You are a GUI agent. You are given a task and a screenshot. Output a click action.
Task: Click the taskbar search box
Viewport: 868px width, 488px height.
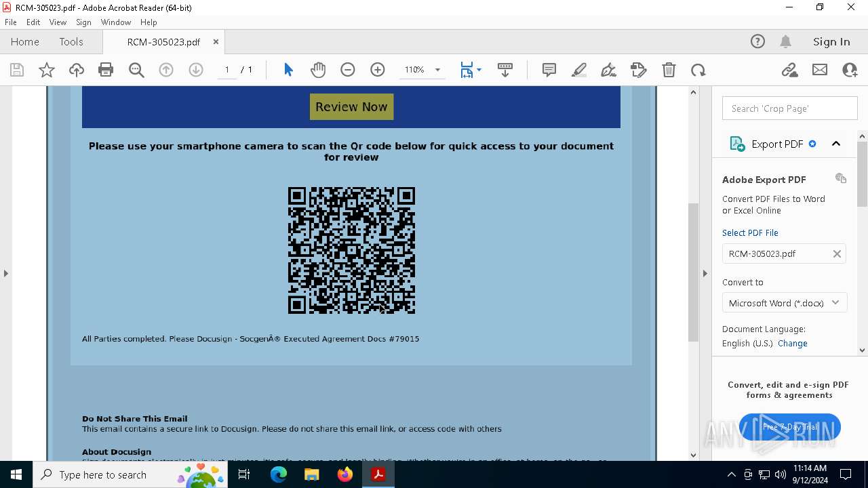tap(129, 474)
